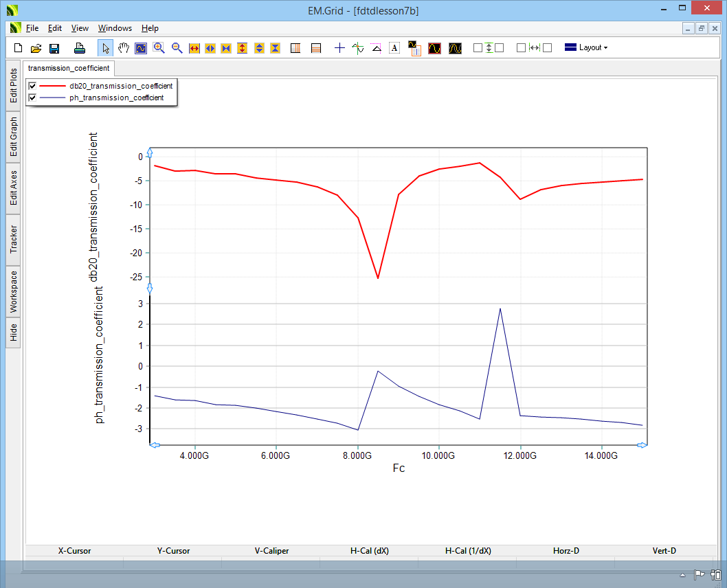Select the transmission_coefficient tab
The width and height of the screenshot is (727, 588).
point(69,68)
